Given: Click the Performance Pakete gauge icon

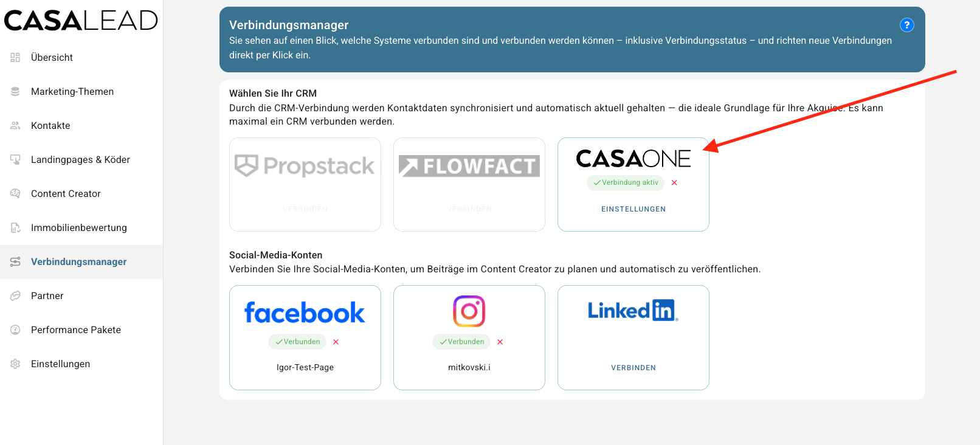Looking at the screenshot, I should click(15, 329).
